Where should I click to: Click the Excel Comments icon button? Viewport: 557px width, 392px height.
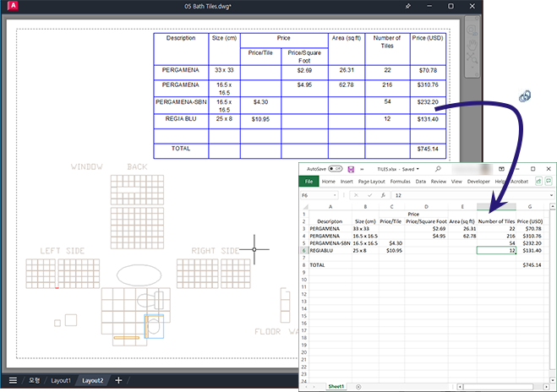(x=549, y=181)
